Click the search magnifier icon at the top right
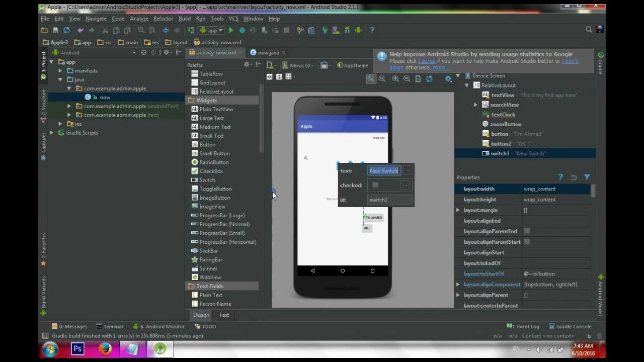The image size is (644, 362). (x=589, y=30)
